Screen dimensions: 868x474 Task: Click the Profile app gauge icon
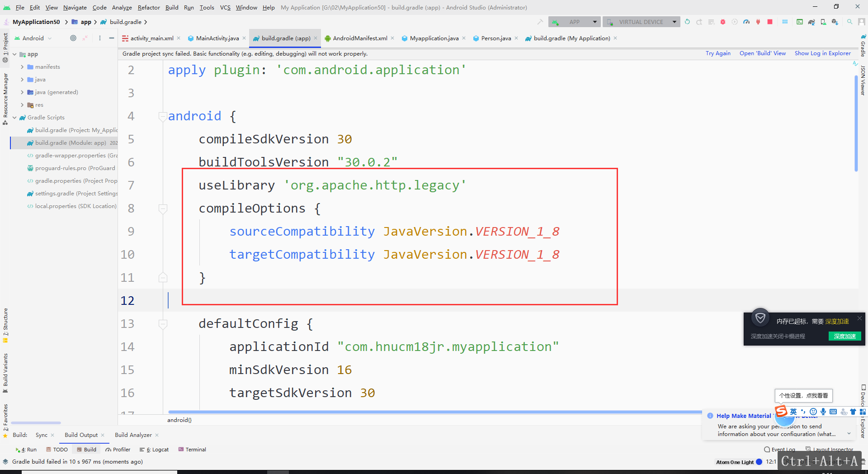[746, 22]
